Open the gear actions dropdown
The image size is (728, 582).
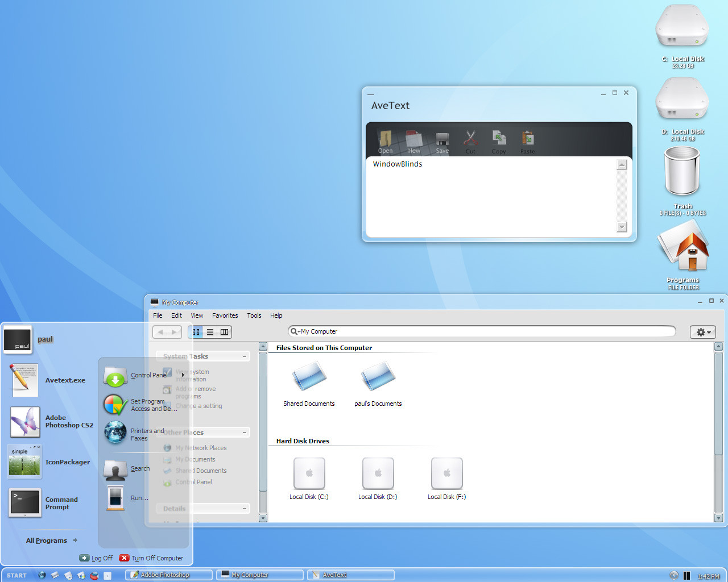(703, 332)
